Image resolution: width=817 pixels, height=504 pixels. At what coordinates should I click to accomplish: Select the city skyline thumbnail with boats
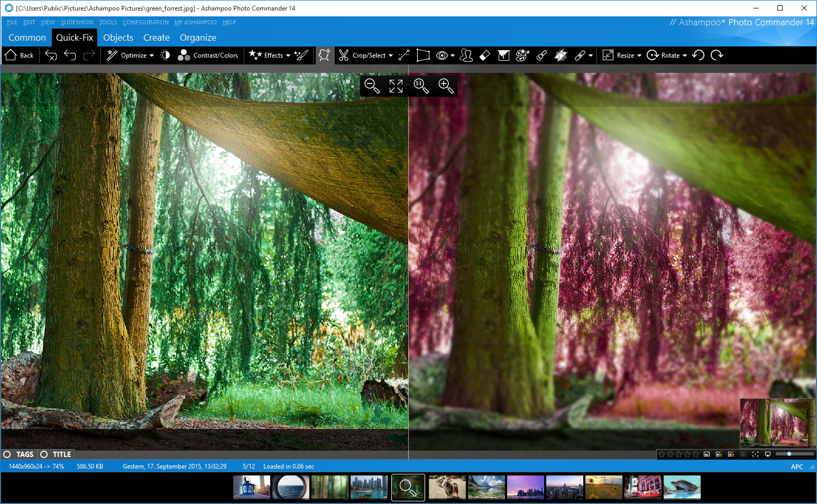click(369, 487)
